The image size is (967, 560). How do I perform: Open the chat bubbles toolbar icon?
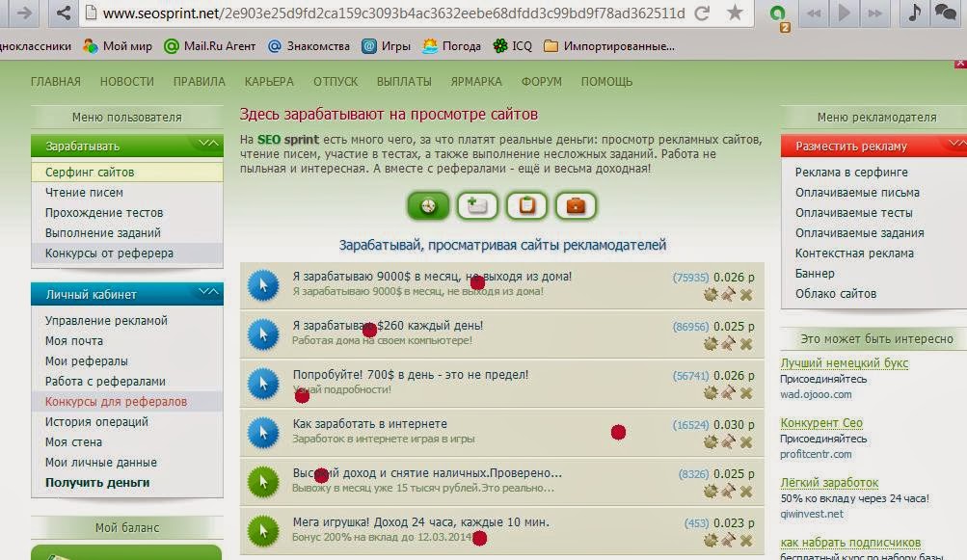click(x=946, y=13)
